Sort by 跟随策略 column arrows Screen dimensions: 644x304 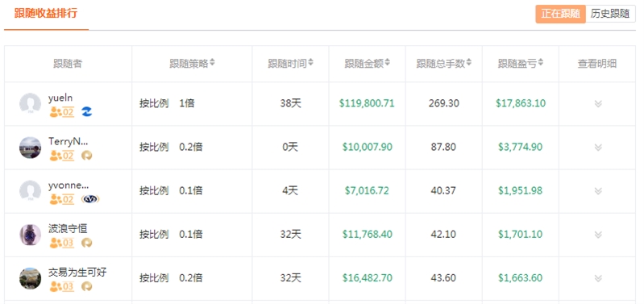pos(212,63)
